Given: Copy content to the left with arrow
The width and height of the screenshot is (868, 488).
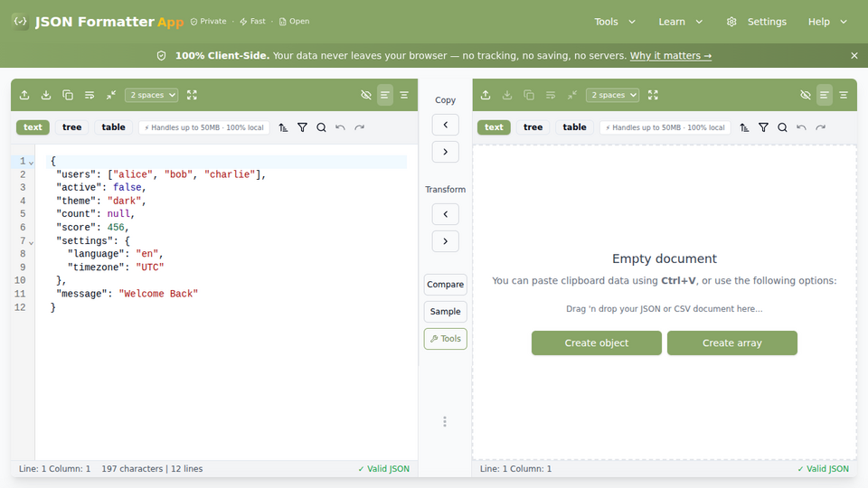Looking at the screenshot, I should [x=445, y=125].
